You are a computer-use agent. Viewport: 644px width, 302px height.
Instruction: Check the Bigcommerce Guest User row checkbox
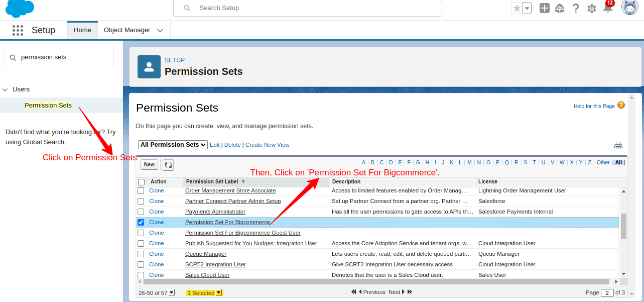tap(141, 233)
